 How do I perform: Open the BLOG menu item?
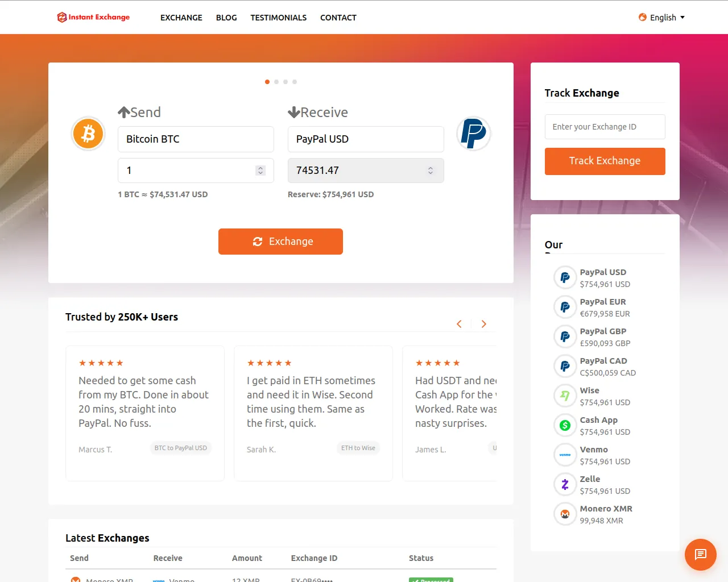[226, 18]
